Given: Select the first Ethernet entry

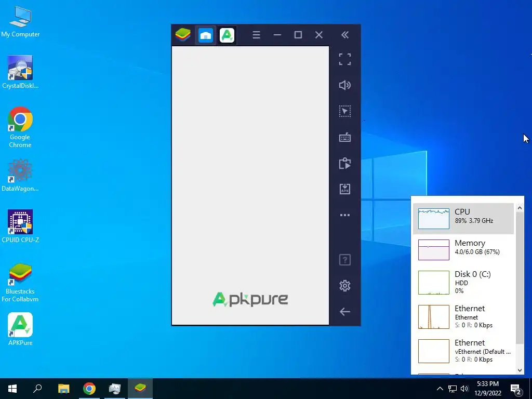Looking at the screenshot, I should (x=463, y=316).
